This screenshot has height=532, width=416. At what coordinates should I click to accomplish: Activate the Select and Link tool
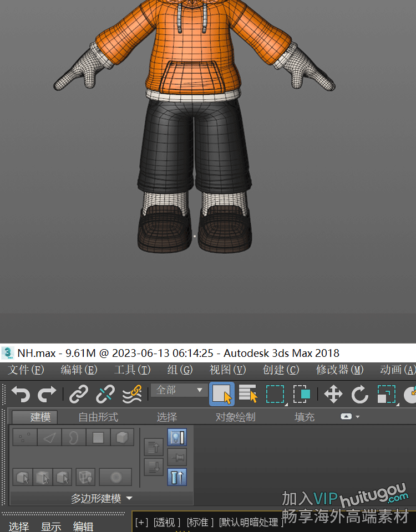(79, 395)
